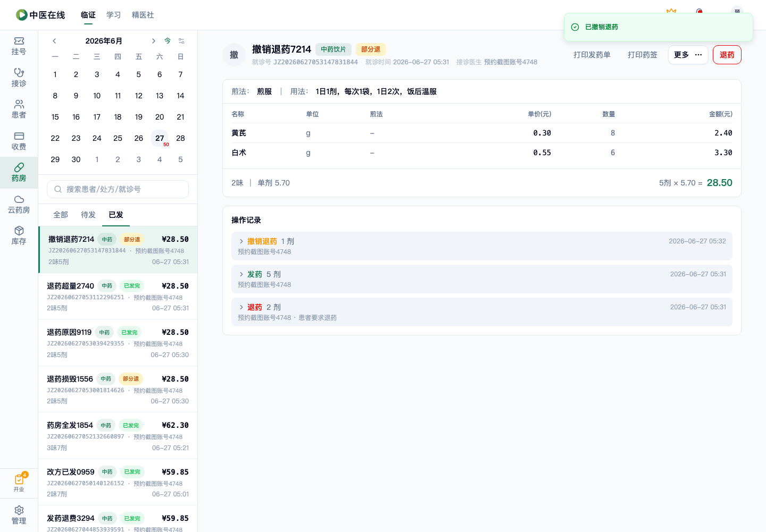Click the 中医在线 logo

pyautogui.click(x=40, y=15)
